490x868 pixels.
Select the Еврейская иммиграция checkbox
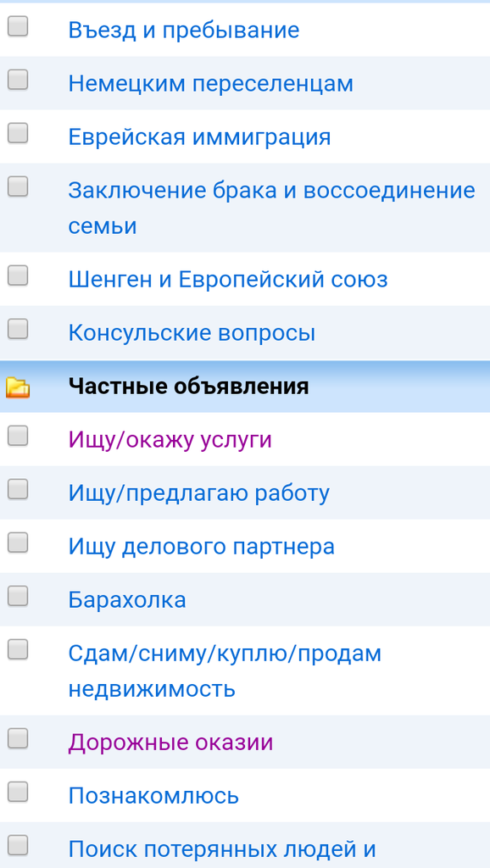[18, 133]
